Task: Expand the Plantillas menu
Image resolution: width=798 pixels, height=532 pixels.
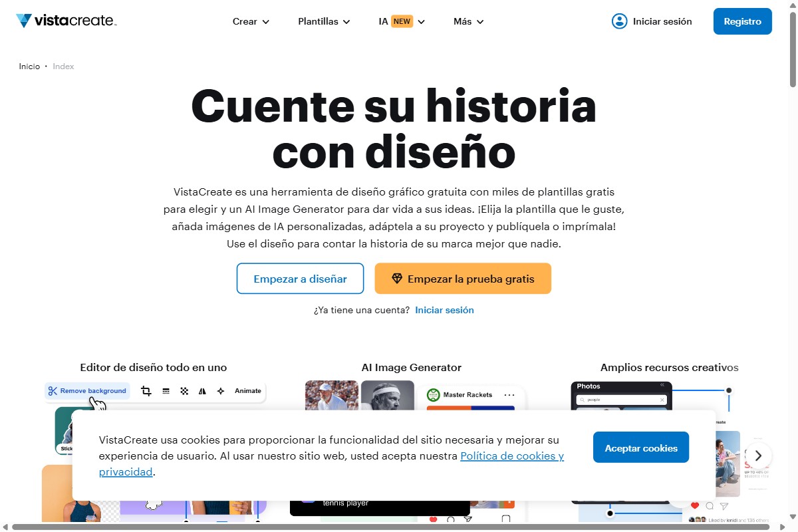Action: 324,21
